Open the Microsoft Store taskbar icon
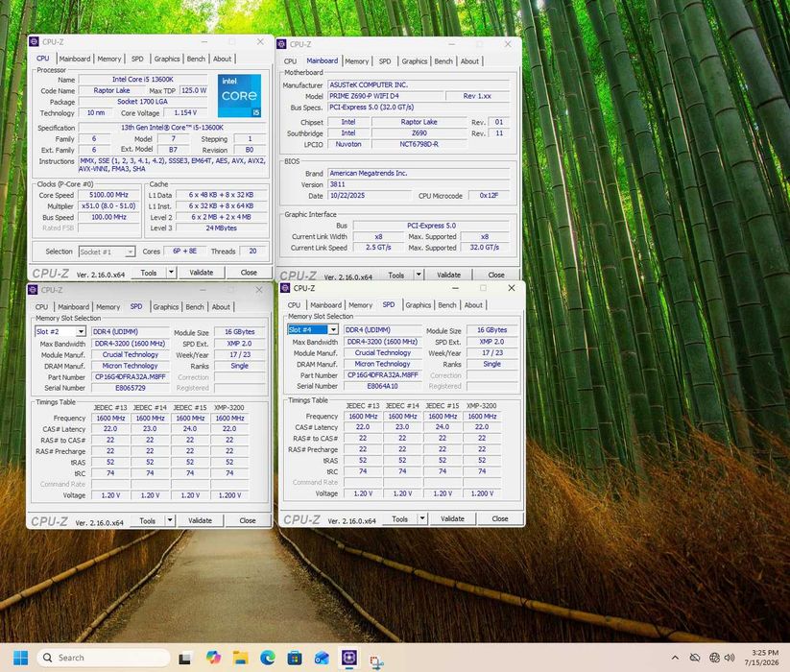Viewport: 790px width, 672px height. [295, 658]
